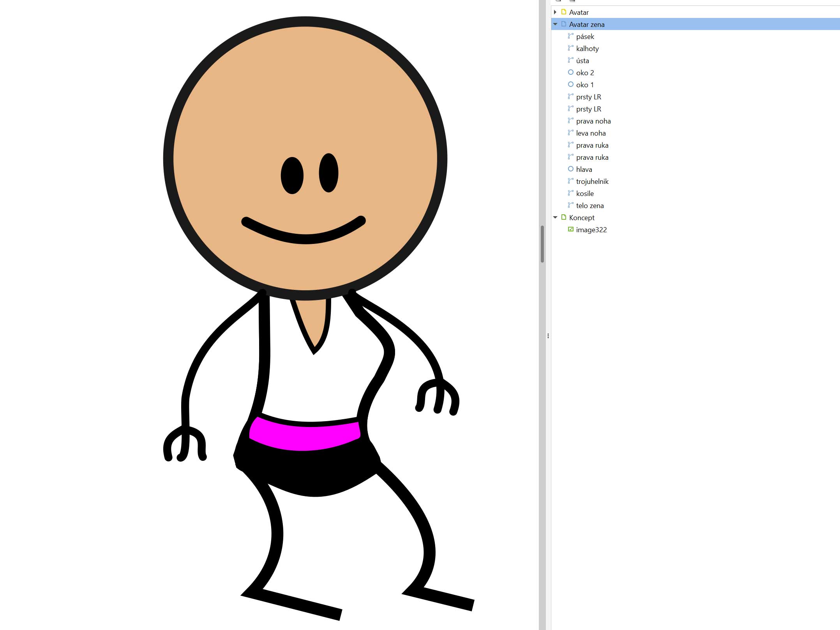Click the green layer icon of Koncept
This screenshot has height=630, width=840.
pyautogui.click(x=563, y=217)
